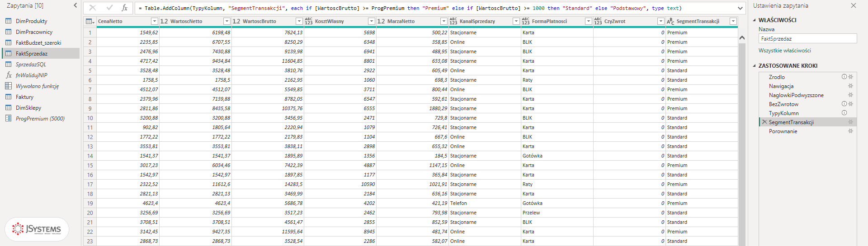This screenshot has width=868, height=246.
Task: Select row number 10 header
Action: [x=90, y=118]
